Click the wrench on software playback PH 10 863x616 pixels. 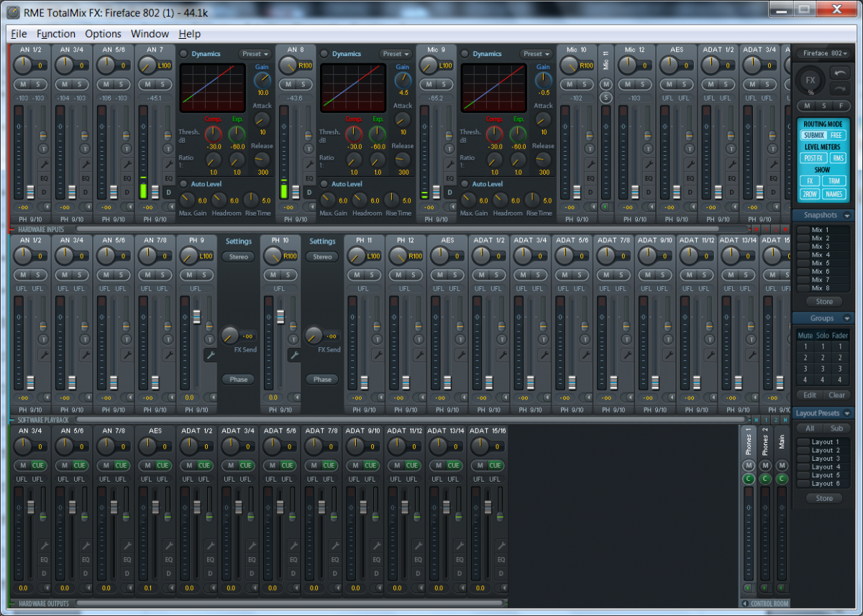click(x=294, y=355)
